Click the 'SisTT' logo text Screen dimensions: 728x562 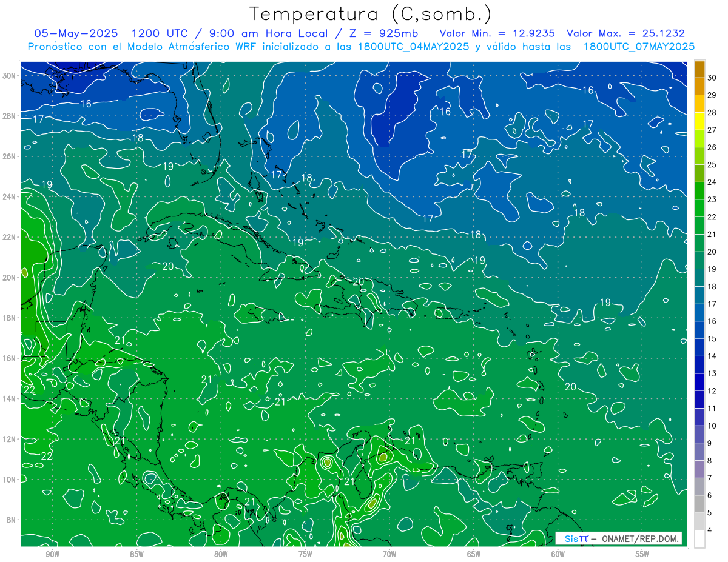pyautogui.click(x=576, y=538)
